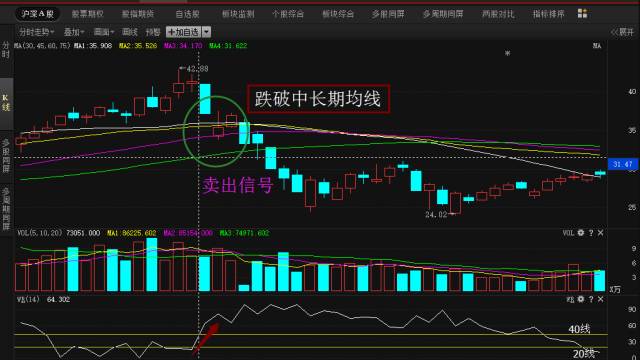This screenshot has height=360, width=640.
Task: Expand the 分时走势 dropdown menu
Action: [36, 32]
